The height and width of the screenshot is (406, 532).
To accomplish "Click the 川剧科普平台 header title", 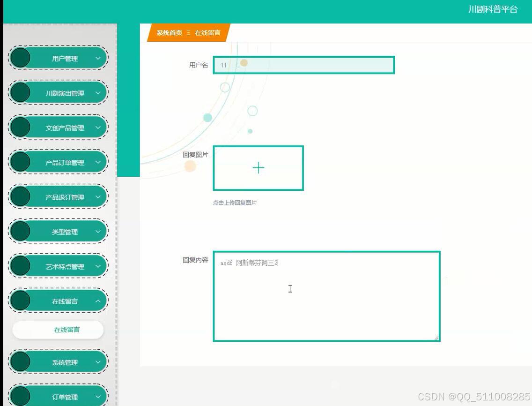I will coord(493,9).
